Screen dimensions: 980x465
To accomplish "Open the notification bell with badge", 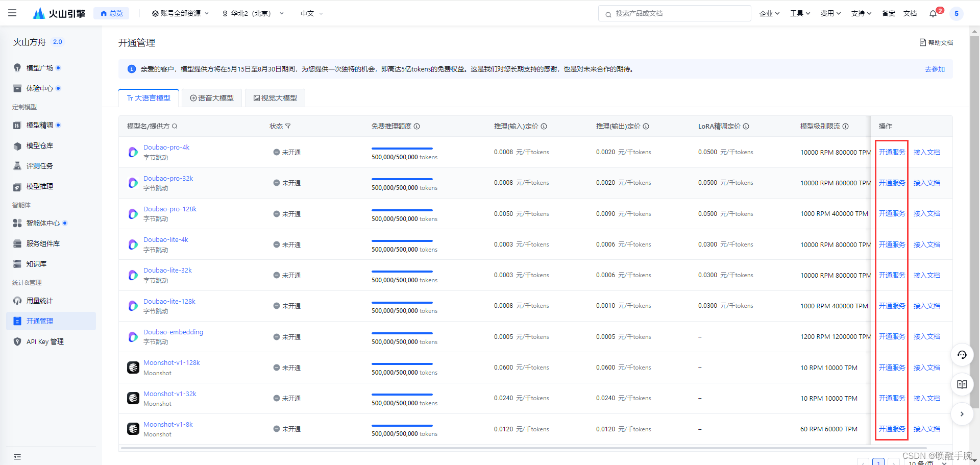I will 934,13.
